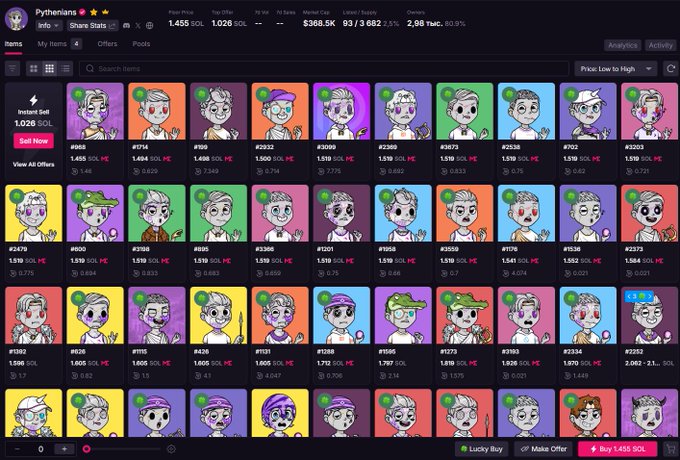
Task: Click the My Items count badge 4
Action: coord(76,44)
